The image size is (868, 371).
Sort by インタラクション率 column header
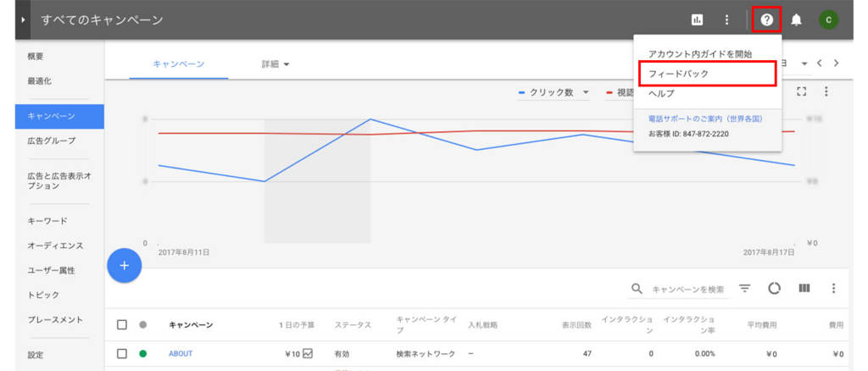pyautogui.click(x=689, y=324)
